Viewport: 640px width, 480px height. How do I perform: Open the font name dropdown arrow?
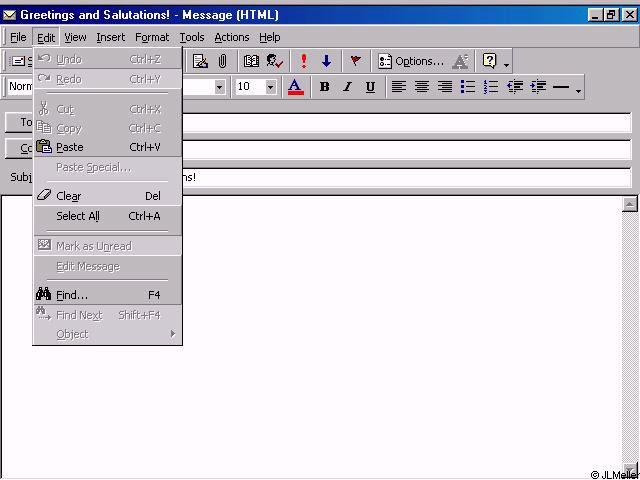click(220, 87)
